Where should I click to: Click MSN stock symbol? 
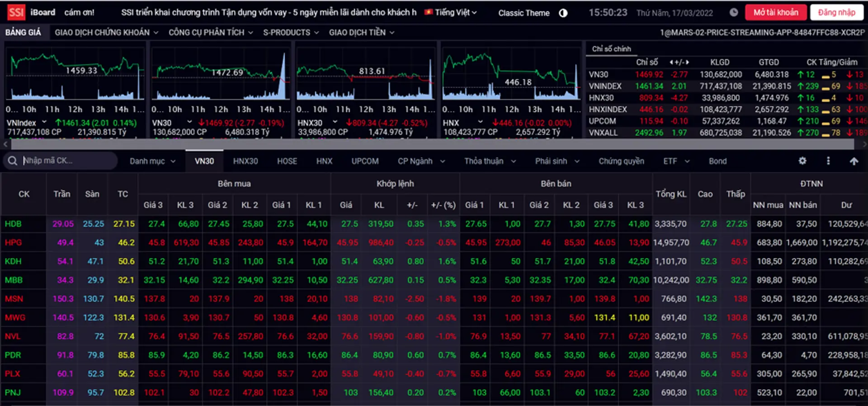pos(14,299)
